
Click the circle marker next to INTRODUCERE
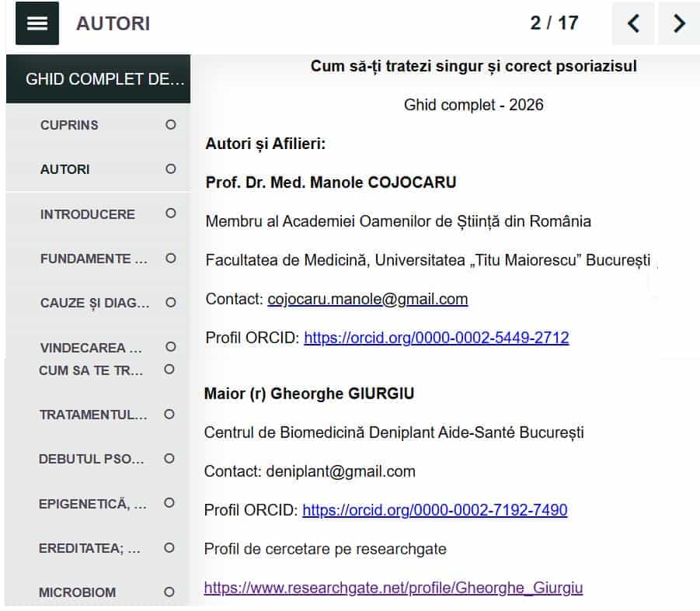click(171, 214)
